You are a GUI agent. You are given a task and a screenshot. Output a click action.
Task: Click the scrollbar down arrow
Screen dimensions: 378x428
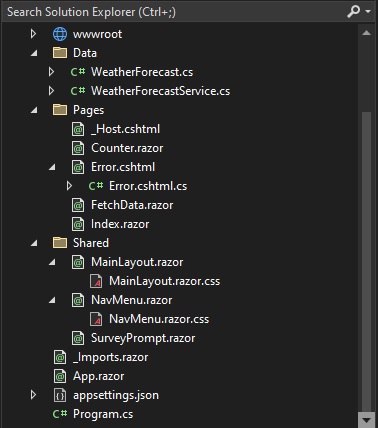pos(366,419)
